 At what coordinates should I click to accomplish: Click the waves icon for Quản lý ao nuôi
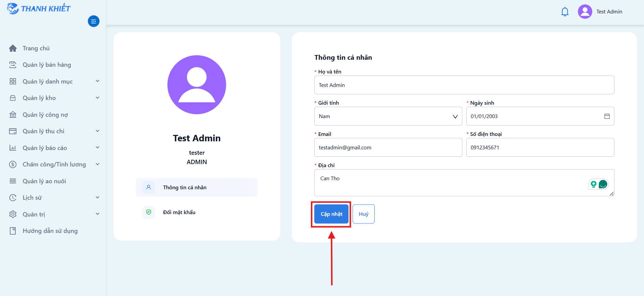tap(13, 181)
